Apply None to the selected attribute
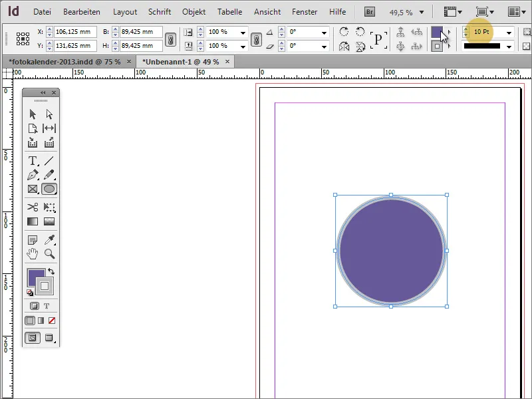 coord(52,321)
